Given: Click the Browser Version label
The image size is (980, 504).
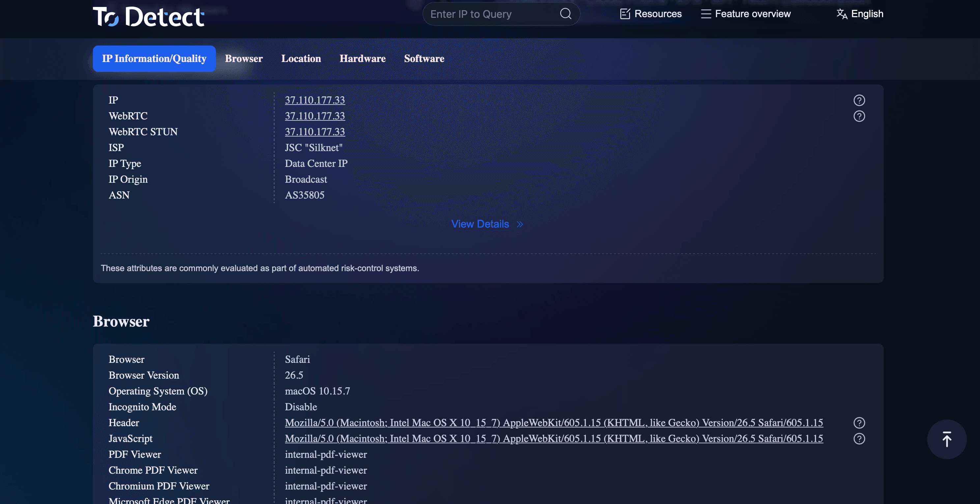Looking at the screenshot, I should point(144,375).
